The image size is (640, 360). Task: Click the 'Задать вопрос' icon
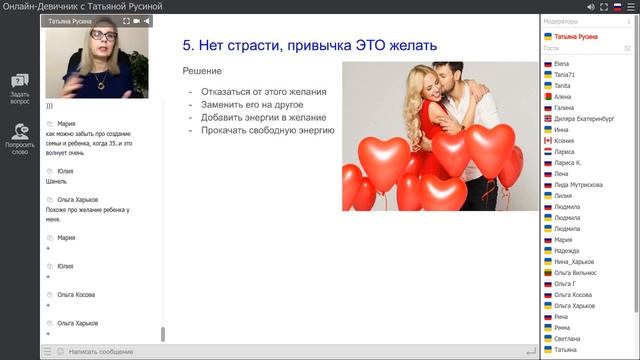pos(20,81)
